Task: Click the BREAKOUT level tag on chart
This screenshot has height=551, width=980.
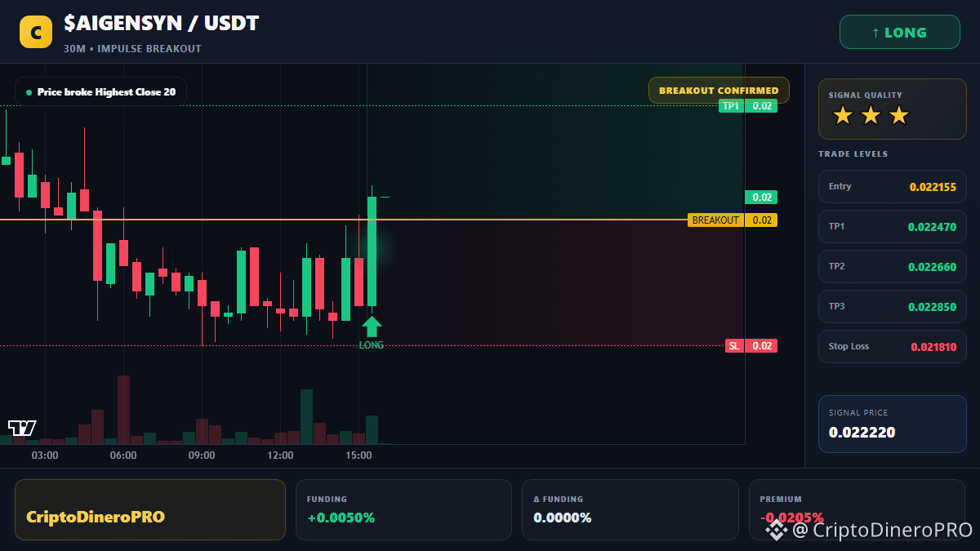Action: [x=733, y=220]
